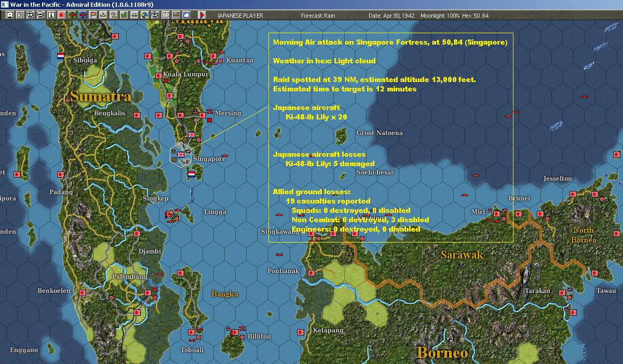The image size is (623, 364).
Task: Select the Dutch flag south of Singapore
Action: (192, 174)
